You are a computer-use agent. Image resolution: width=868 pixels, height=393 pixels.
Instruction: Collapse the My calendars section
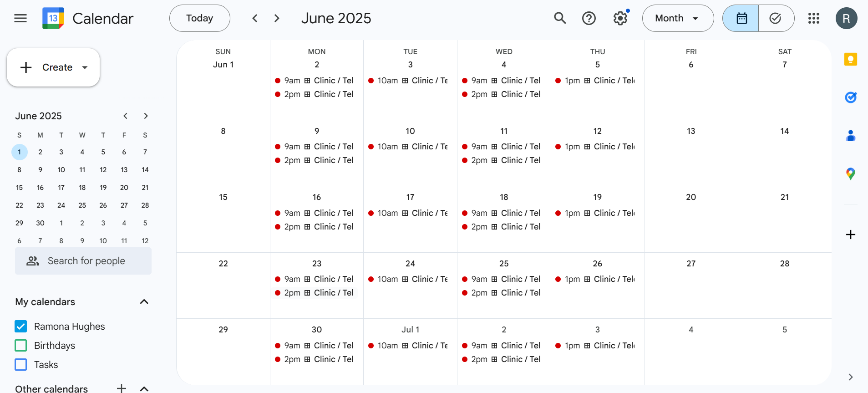[x=144, y=302]
